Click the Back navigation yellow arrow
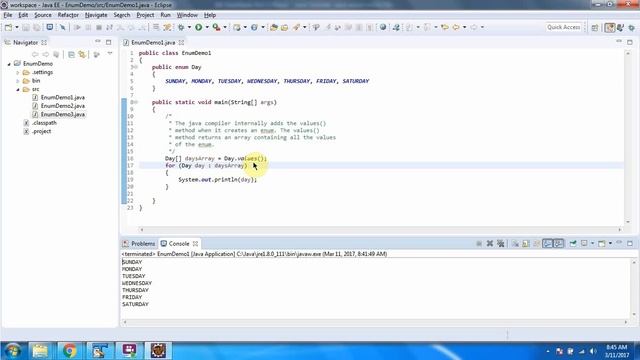 pyautogui.click(x=456, y=27)
